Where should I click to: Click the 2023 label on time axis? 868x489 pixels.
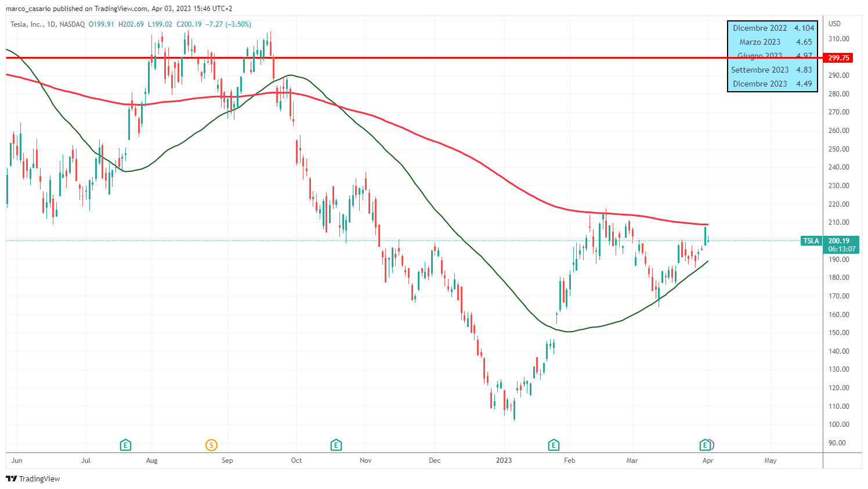click(504, 461)
